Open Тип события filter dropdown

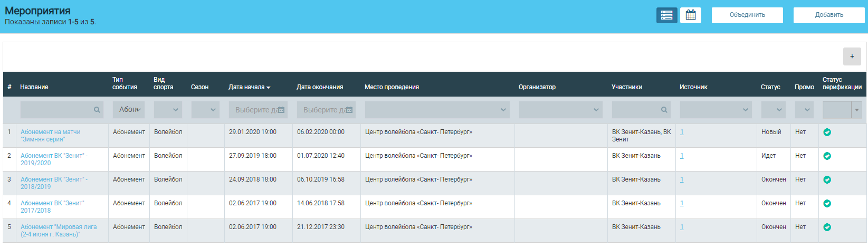point(129,110)
